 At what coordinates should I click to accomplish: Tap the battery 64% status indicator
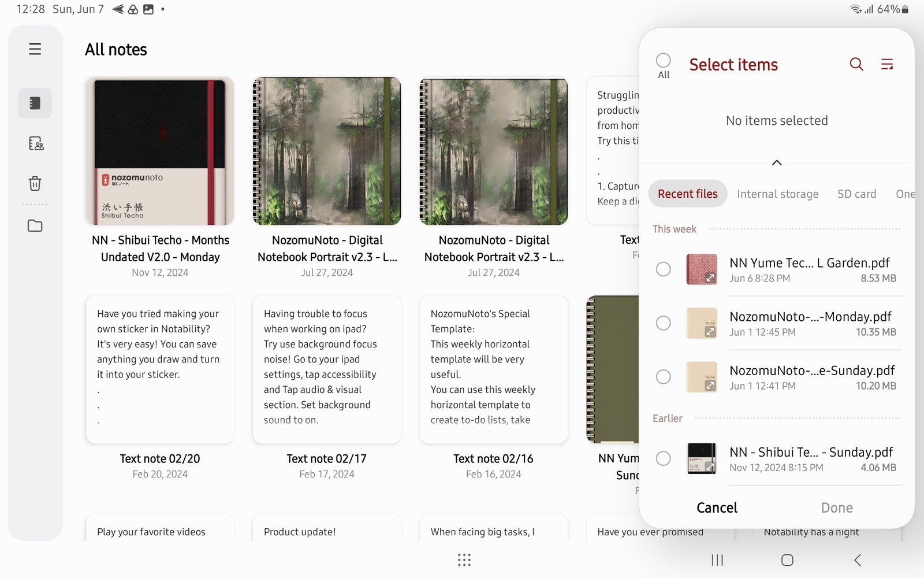pos(893,9)
